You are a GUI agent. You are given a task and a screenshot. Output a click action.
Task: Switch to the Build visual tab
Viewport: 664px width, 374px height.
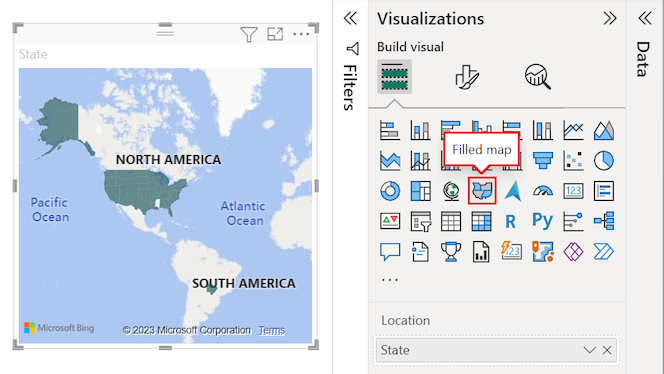395,77
